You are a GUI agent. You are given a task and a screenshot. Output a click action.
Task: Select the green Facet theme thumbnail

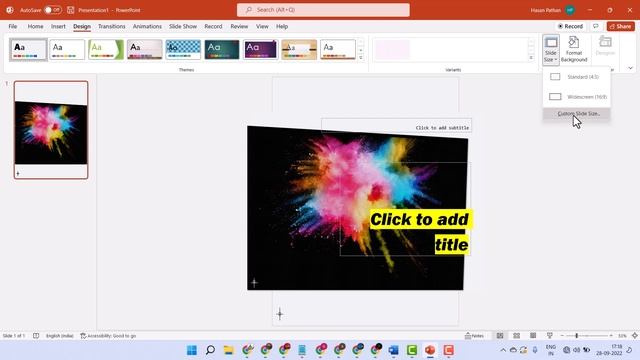106,50
